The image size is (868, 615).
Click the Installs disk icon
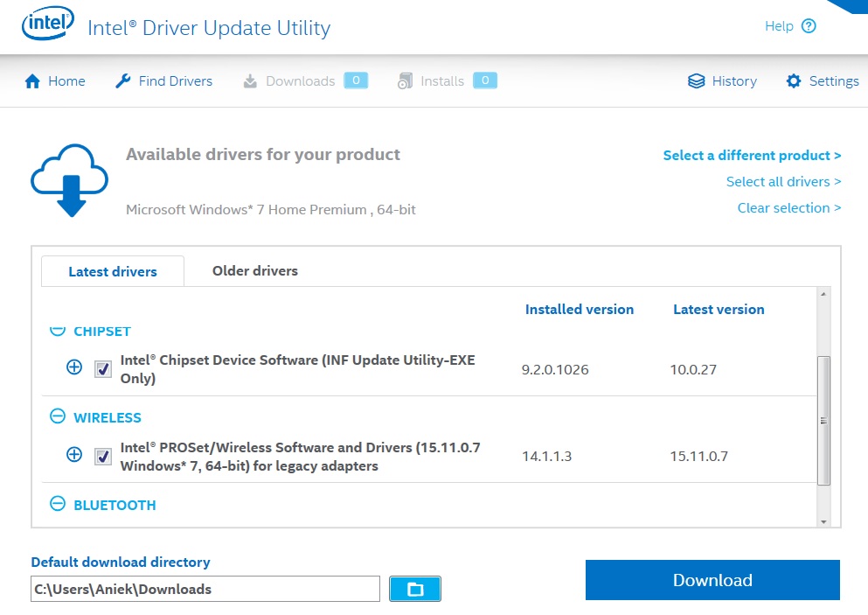coord(406,80)
